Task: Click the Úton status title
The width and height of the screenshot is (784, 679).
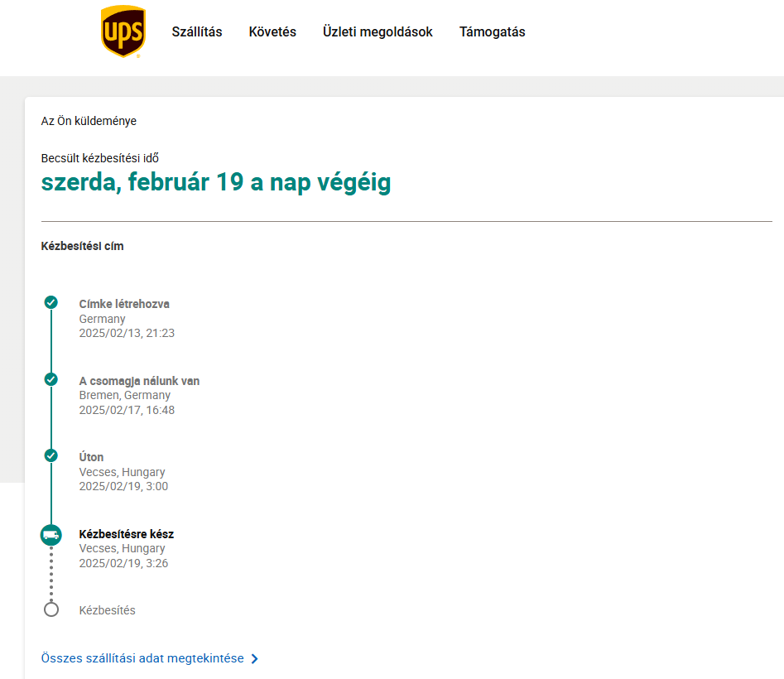Action: pyautogui.click(x=91, y=457)
